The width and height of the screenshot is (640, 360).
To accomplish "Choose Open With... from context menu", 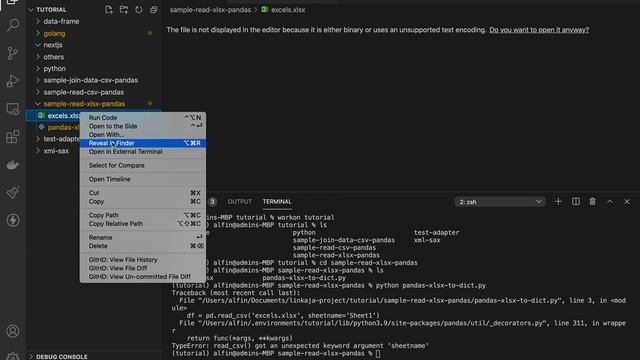I will click(143, 135).
